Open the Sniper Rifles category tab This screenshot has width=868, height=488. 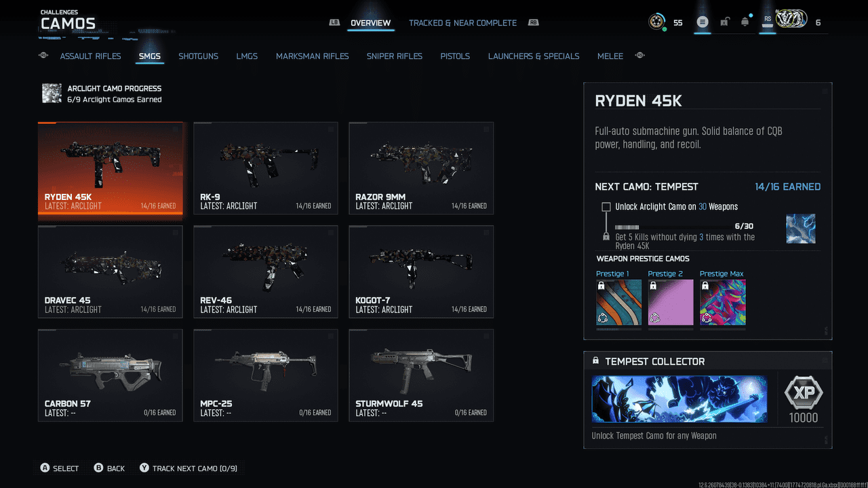click(x=394, y=56)
